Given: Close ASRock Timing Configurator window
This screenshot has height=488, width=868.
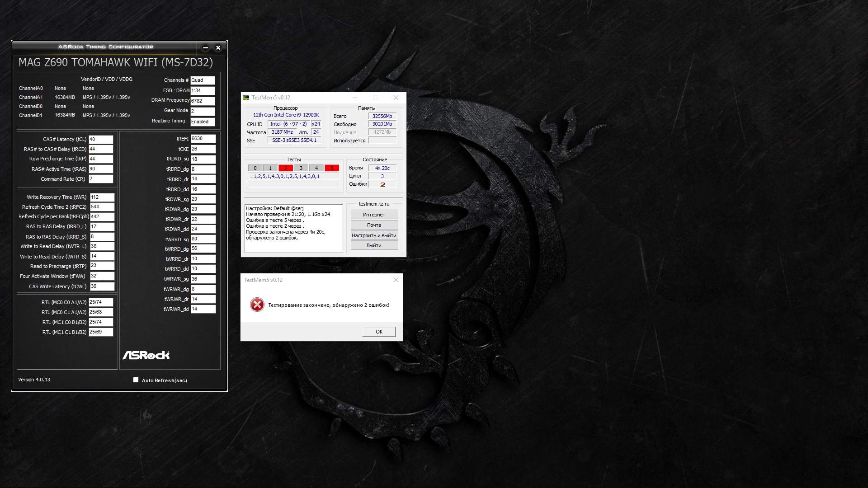Looking at the screenshot, I should pyautogui.click(x=218, y=47).
